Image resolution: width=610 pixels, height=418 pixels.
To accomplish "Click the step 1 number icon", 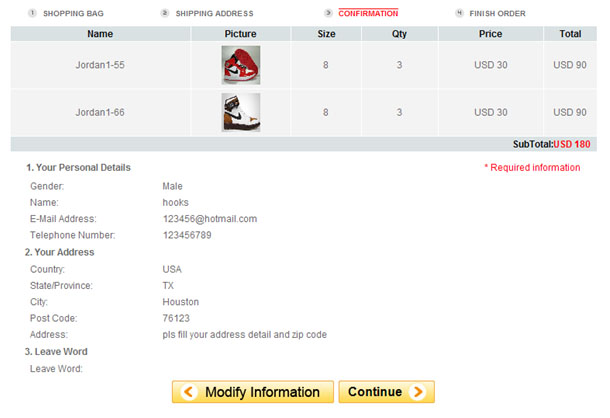I will [x=33, y=13].
